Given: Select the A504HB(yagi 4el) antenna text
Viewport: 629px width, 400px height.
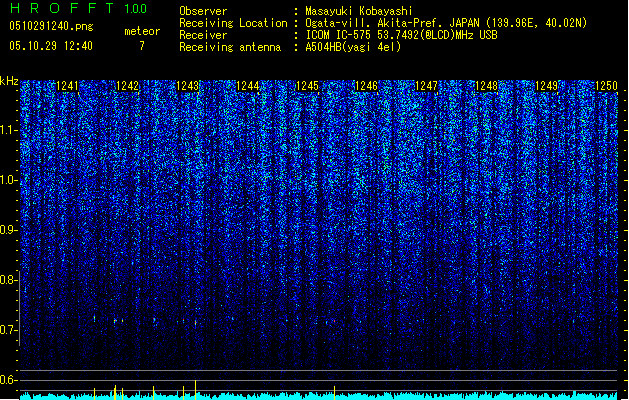Looking at the screenshot, I should (353, 47).
